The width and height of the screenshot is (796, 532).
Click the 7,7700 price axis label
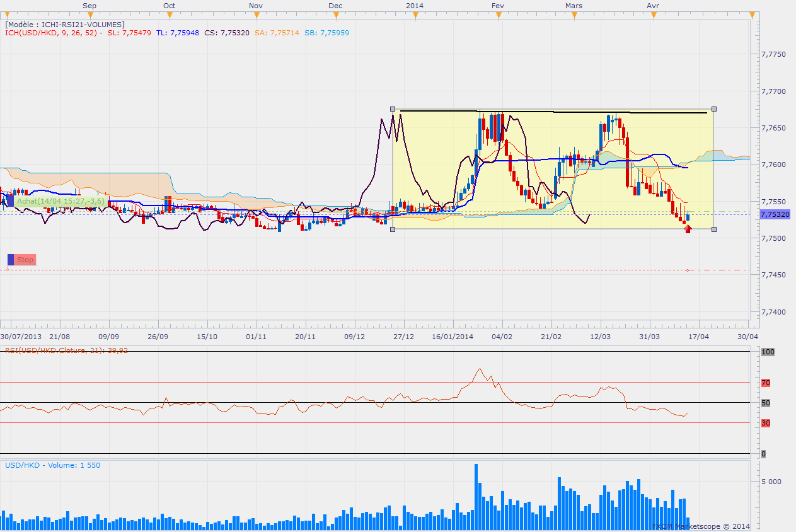tap(773, 91)
